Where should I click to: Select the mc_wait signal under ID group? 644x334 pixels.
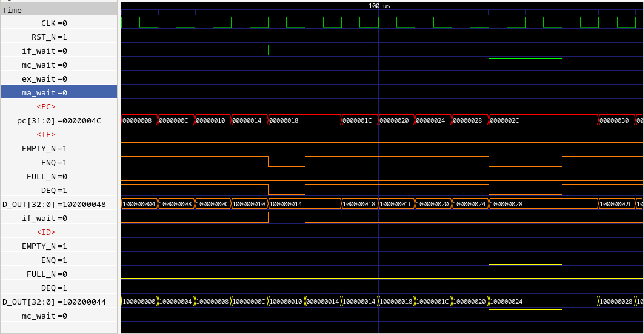(x=44, y=316)
